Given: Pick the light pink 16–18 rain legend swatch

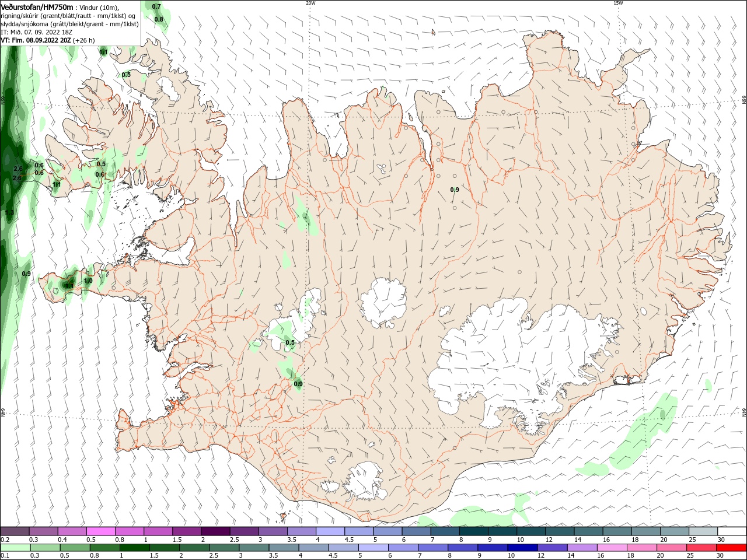Looking at the screenshot, I should (x=611, y=548).
